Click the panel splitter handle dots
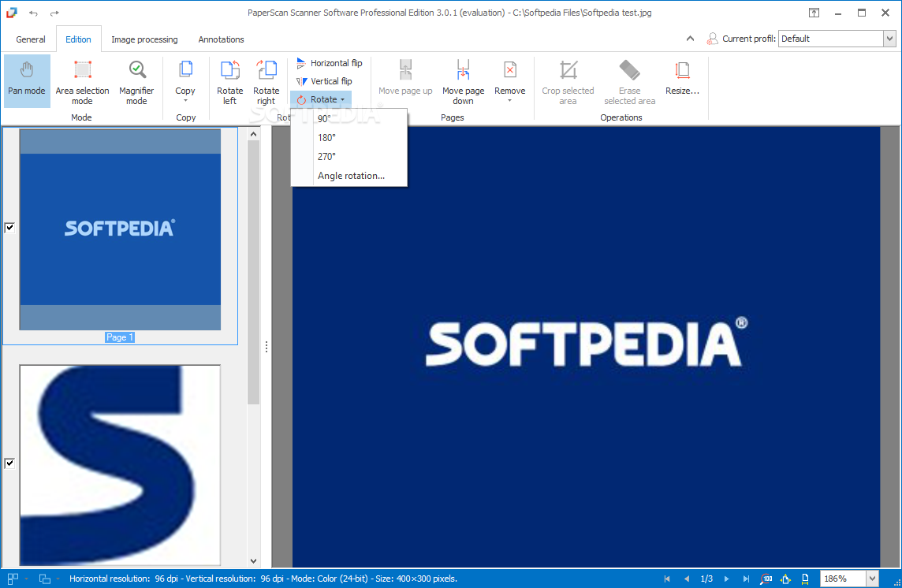 pyautogui.click(x=266, y=347)
